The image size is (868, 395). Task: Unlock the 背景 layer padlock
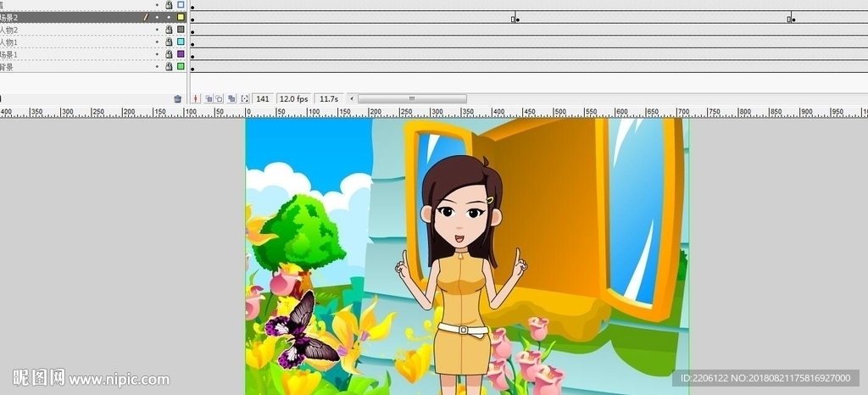tap(169, 66)
